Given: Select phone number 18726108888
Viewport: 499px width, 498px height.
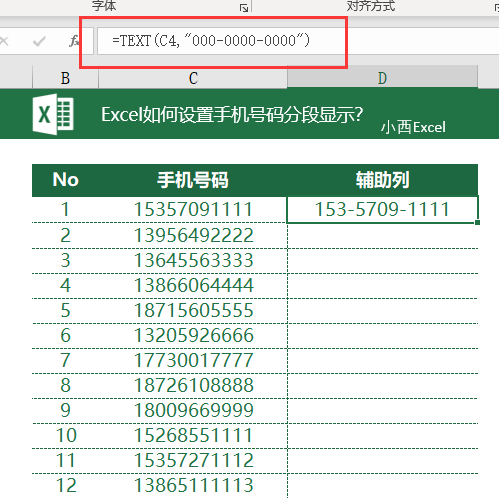Looking at the screenshot, I should (193, 385).
